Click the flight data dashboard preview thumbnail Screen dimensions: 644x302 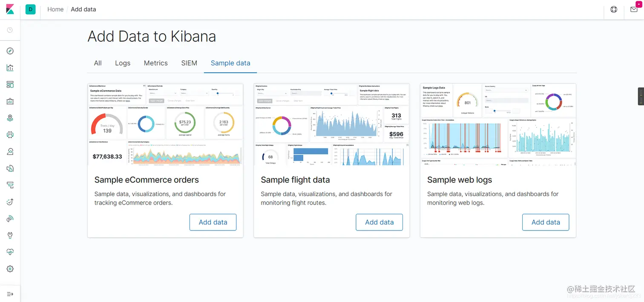coord(332,124)
